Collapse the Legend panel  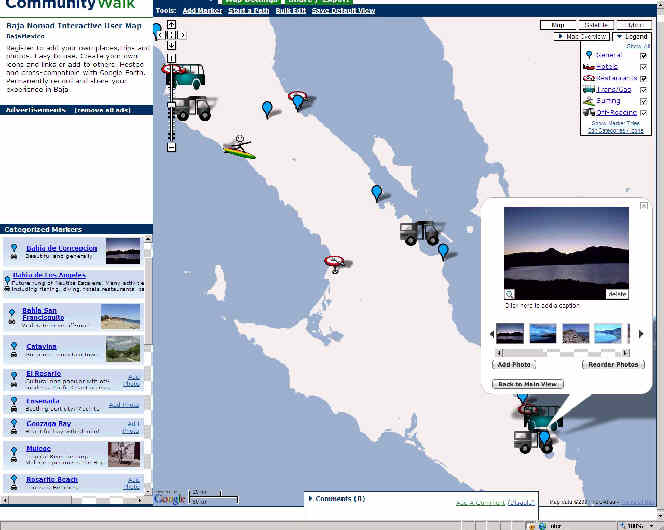[x=632, y=37]
